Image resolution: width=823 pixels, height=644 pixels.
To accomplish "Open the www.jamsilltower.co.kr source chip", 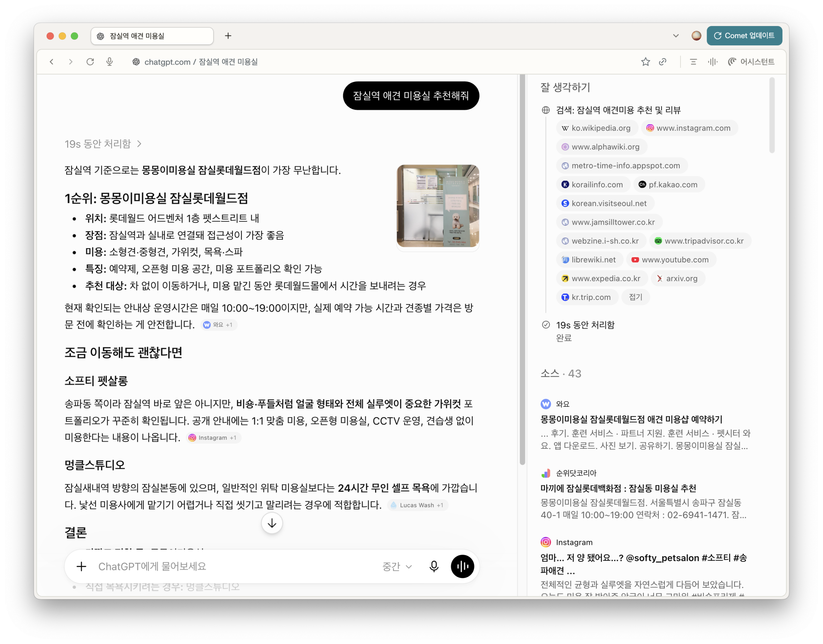I will [x=609, y=222].
